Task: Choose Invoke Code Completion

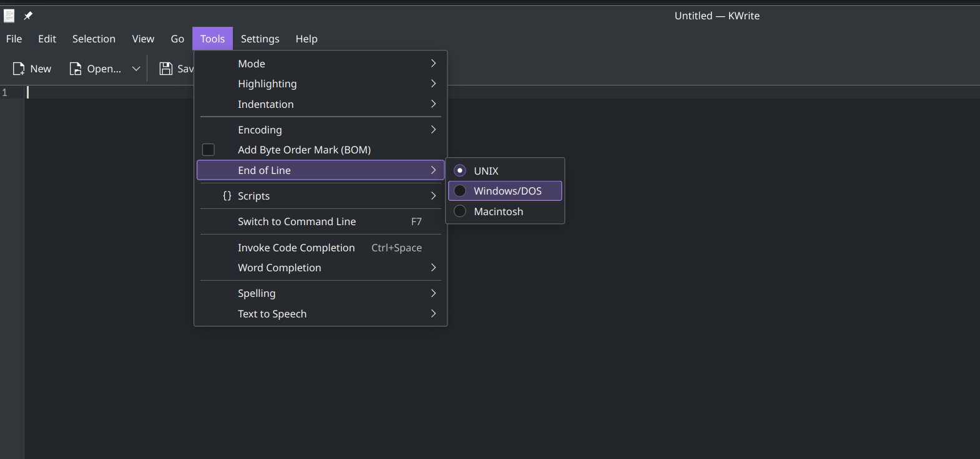Action: click(296, 248)
